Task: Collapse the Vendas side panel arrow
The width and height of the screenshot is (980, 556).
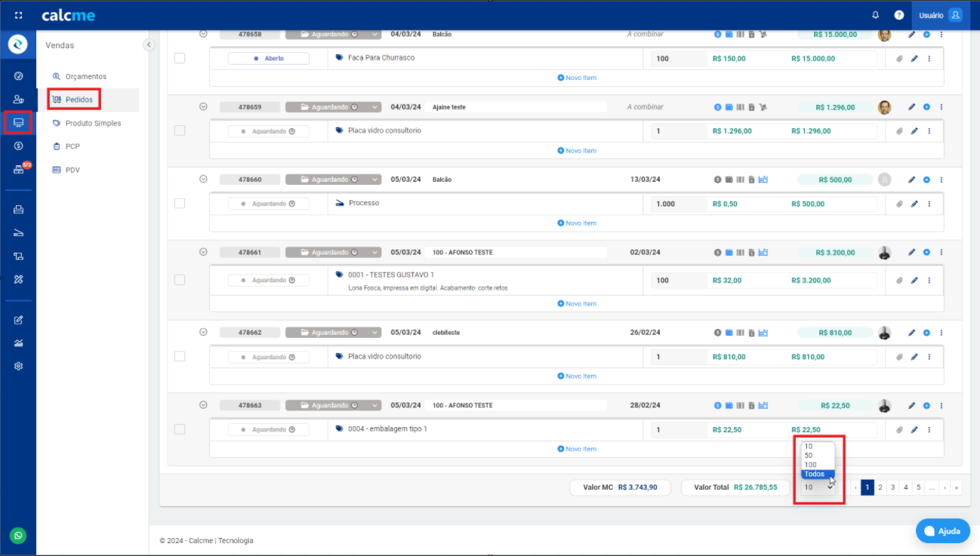Action: pyautogui.click(x=149, y=45)
